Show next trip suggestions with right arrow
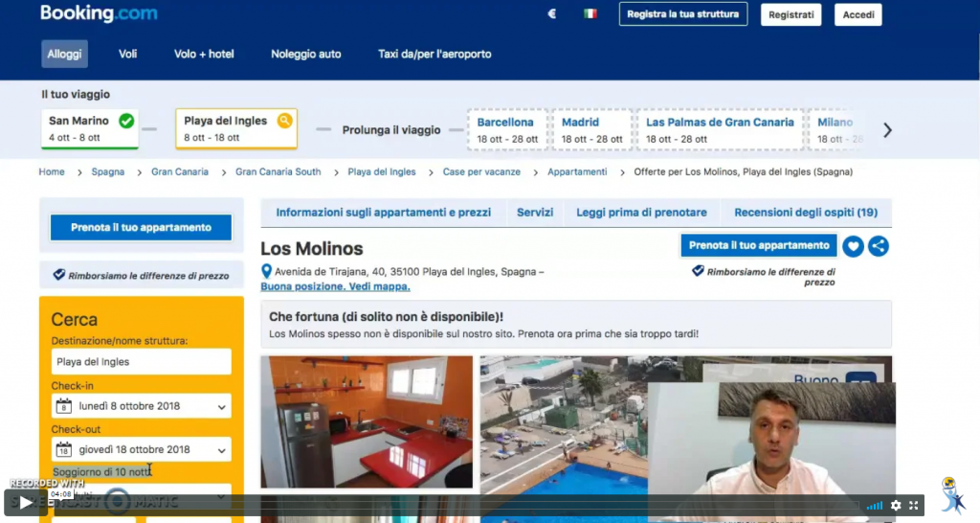The image size is (980, 523). click(887, 130)
